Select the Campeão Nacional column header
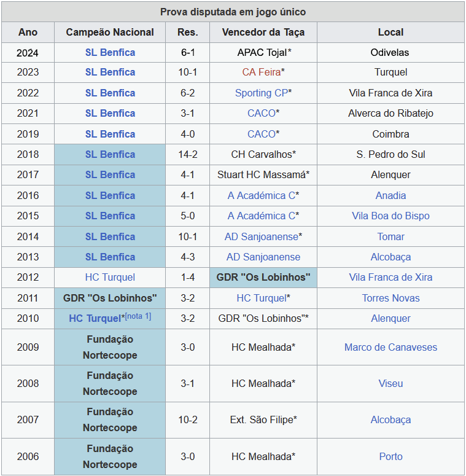 pos(110,33)
